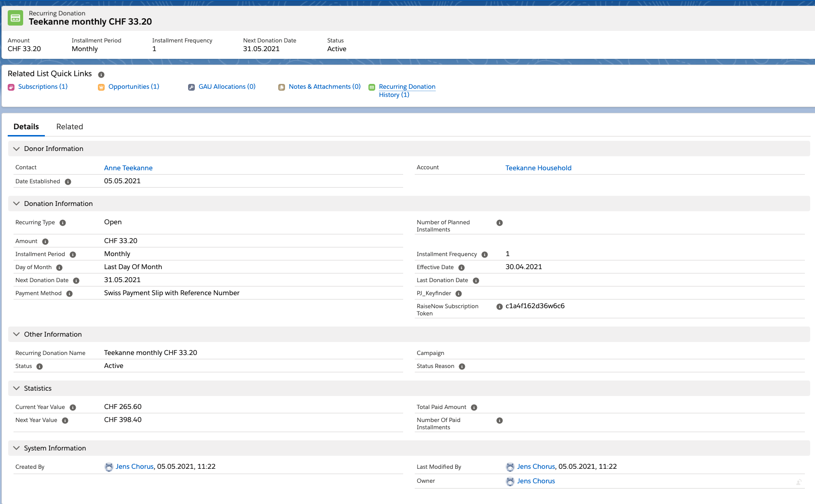This screenshot has height=504, width=815.
Task: Click the Active status value in header
Action: click(x=337, y=49)
